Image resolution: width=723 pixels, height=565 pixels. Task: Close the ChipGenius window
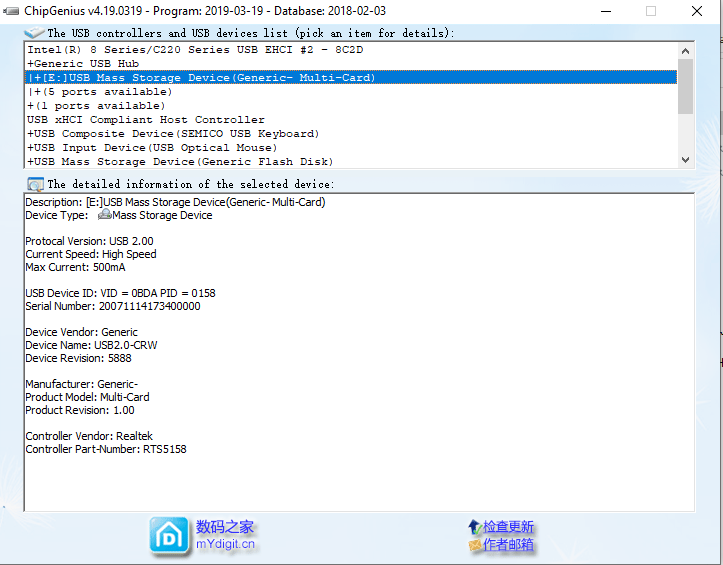(697, 11)
